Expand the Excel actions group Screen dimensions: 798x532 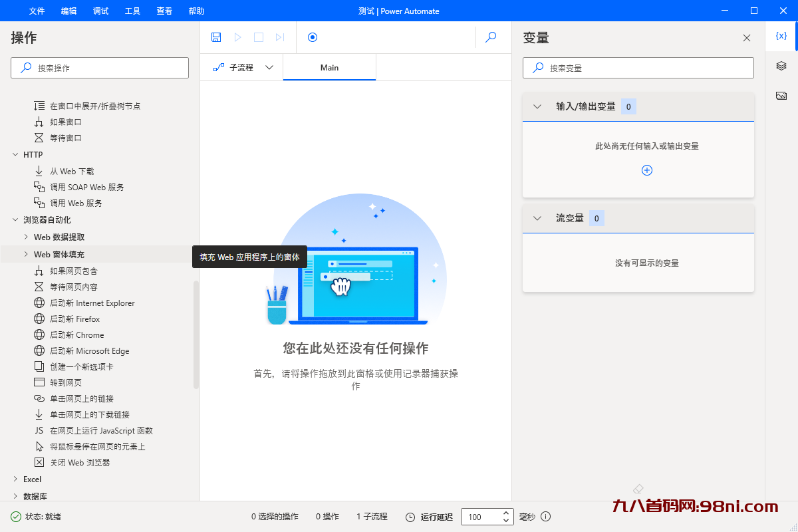click(16, 479)
